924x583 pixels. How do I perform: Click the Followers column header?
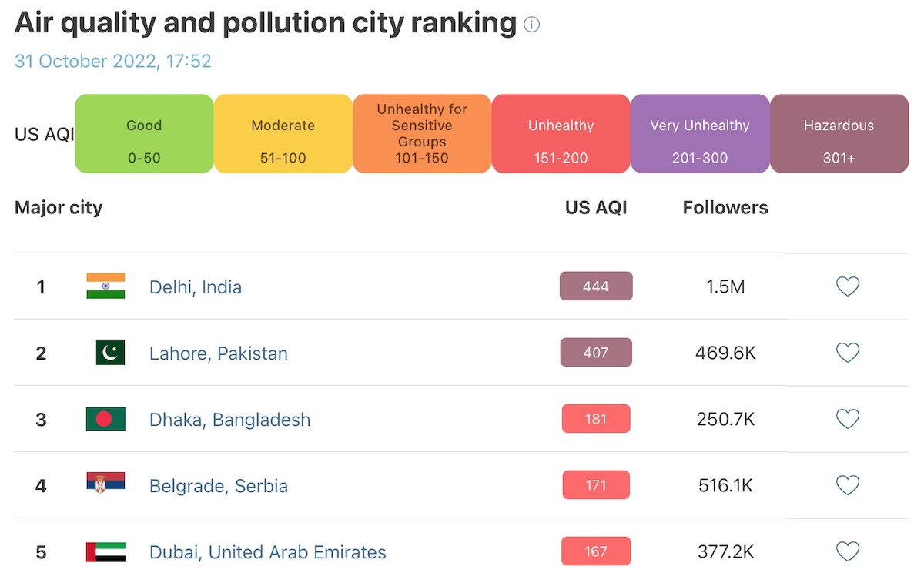725,208
